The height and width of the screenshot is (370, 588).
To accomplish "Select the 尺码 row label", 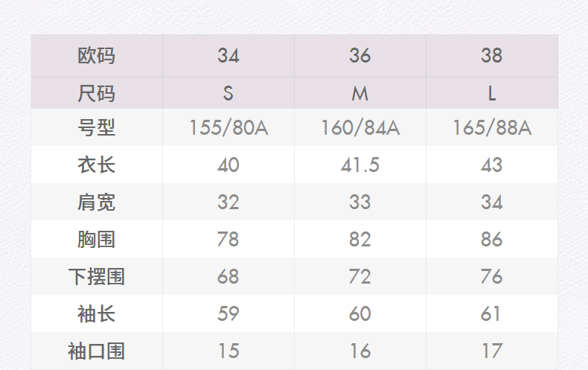I will 97,94.
